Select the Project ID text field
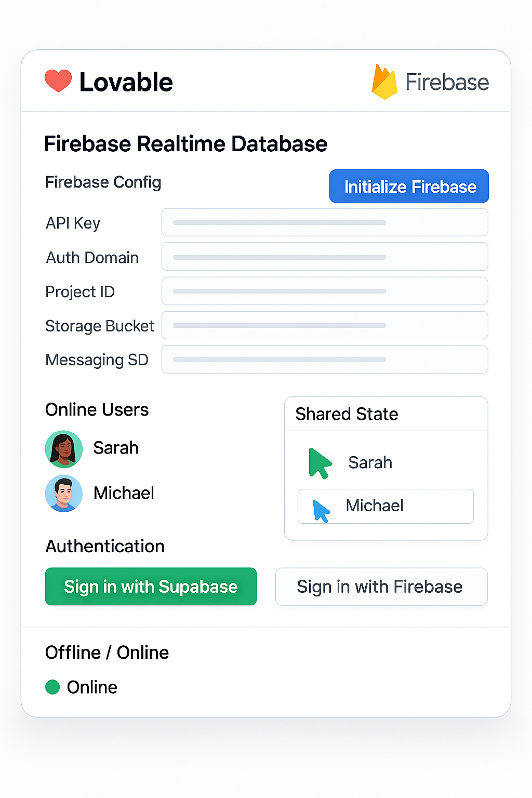Screen dimensions: 532x798 (325, 291)
